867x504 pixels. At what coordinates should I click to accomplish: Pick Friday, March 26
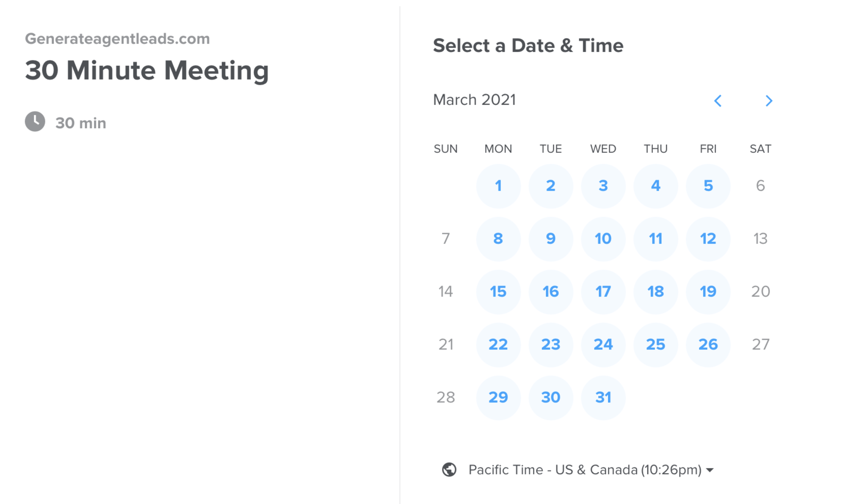click(x=708, y=344)
